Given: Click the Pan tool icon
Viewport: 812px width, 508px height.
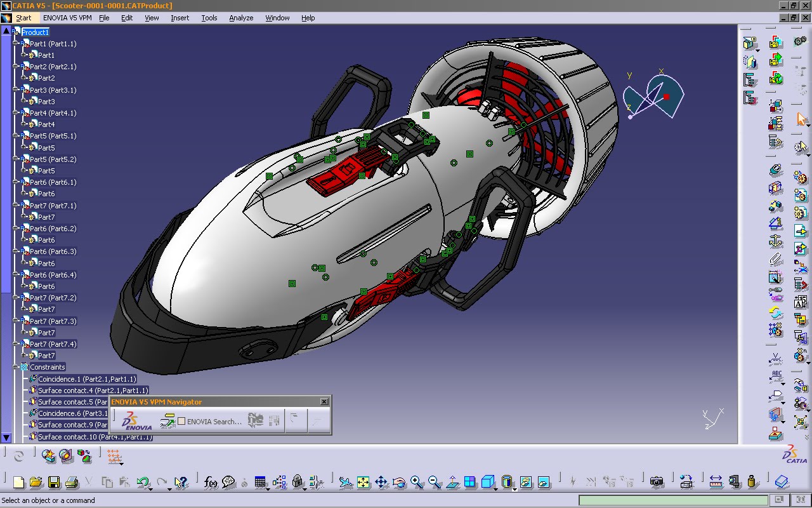Looking at the screenshot, I should point(382,483).
